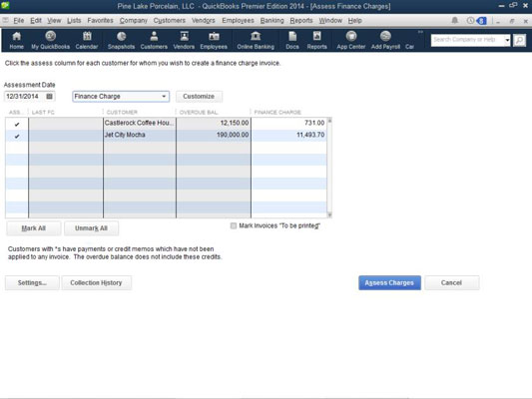Uncheck assess mark for Castlerock Coffee House
This screenshot has height=399, width=532.
point(17,124)
